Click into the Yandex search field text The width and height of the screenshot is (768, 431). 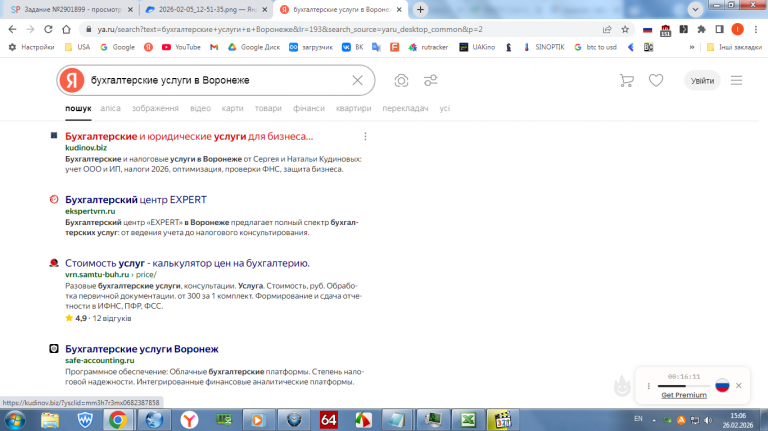coord(170,80)
